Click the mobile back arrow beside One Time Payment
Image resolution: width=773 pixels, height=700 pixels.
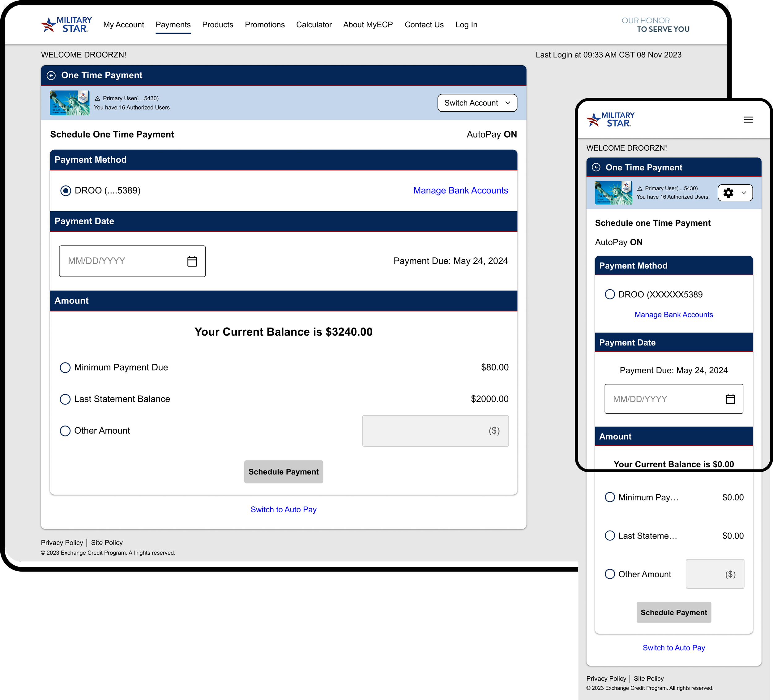point(596,167)
